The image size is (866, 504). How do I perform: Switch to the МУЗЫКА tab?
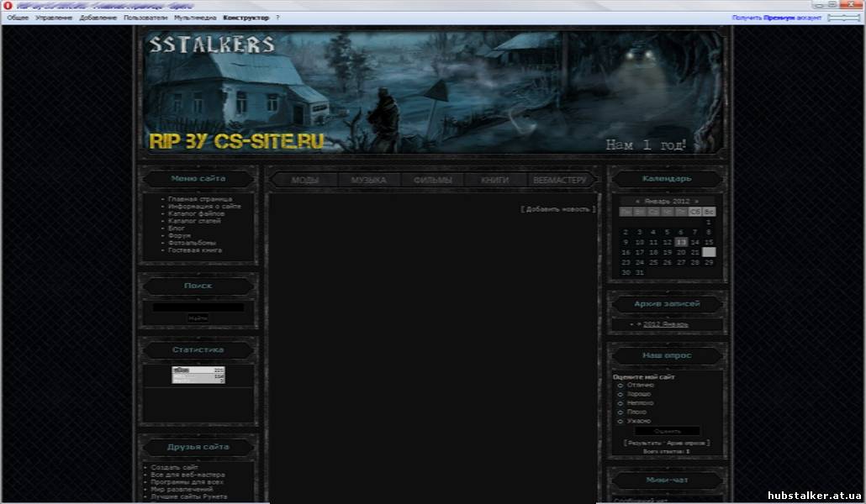(368, 180)
